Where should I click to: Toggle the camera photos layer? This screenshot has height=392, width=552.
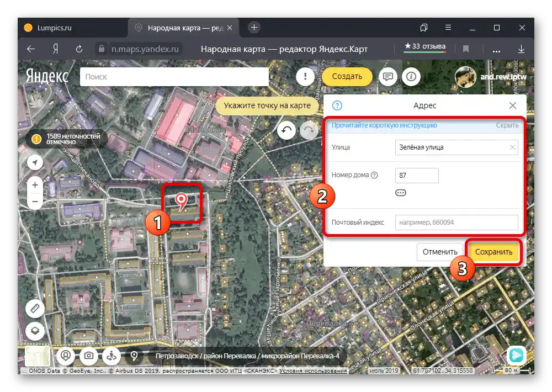point(88,356)
